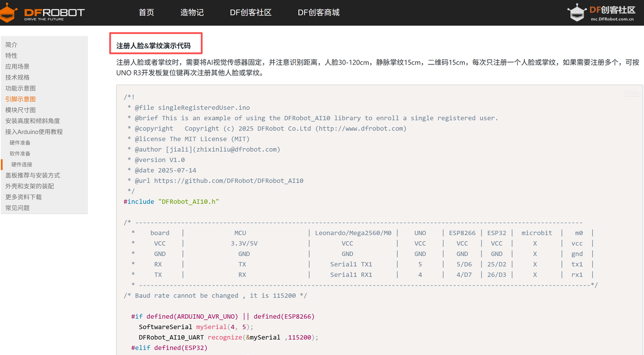Open the 造物记 navigation item
Image resolution: width=644 pixels, height=355 pixels.
192,13
